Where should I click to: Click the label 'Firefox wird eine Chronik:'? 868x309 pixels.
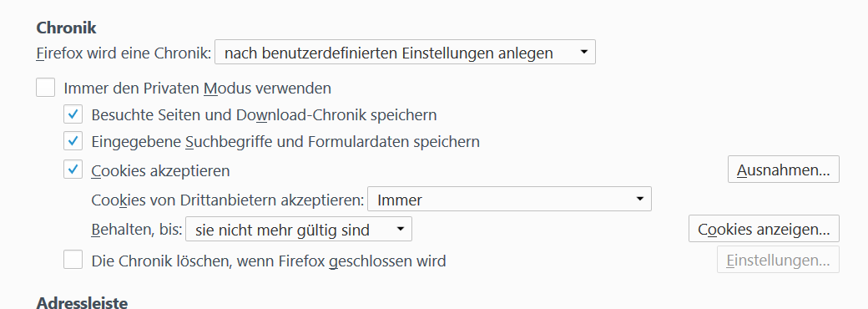[124, 53]
